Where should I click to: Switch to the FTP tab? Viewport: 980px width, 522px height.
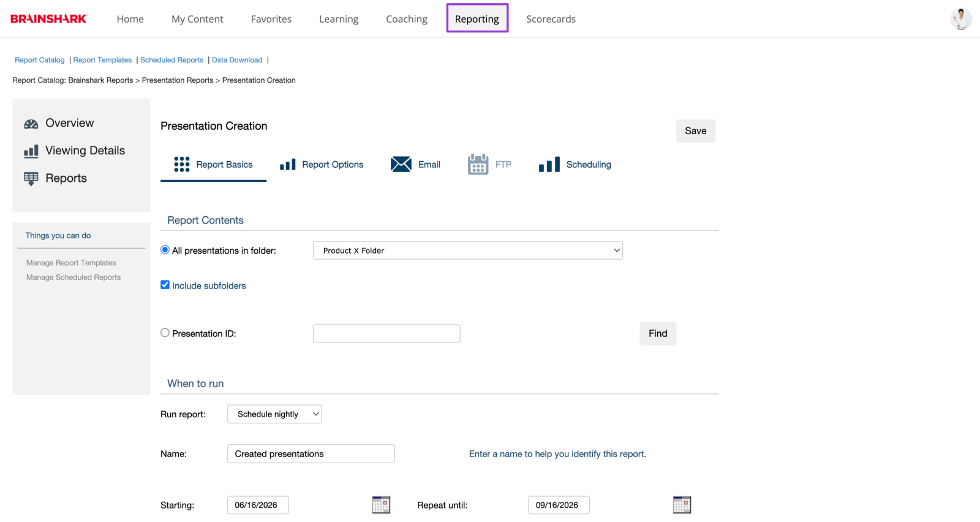point(489,164)
